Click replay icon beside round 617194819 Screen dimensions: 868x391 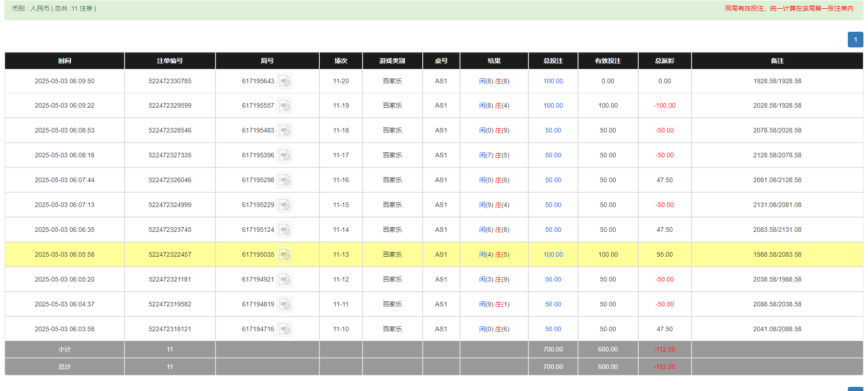[x=284, y=305]
